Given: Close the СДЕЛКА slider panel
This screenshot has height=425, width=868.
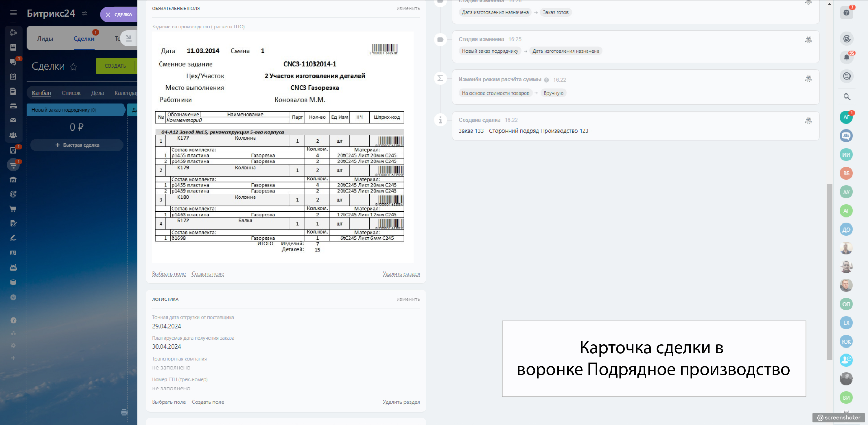Looking at the screenshot, I should 108,14.
